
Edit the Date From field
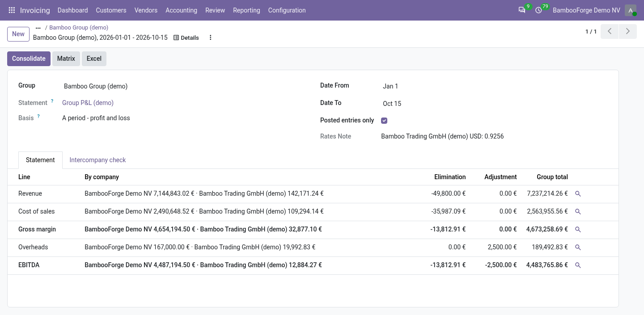click(390, 86)
